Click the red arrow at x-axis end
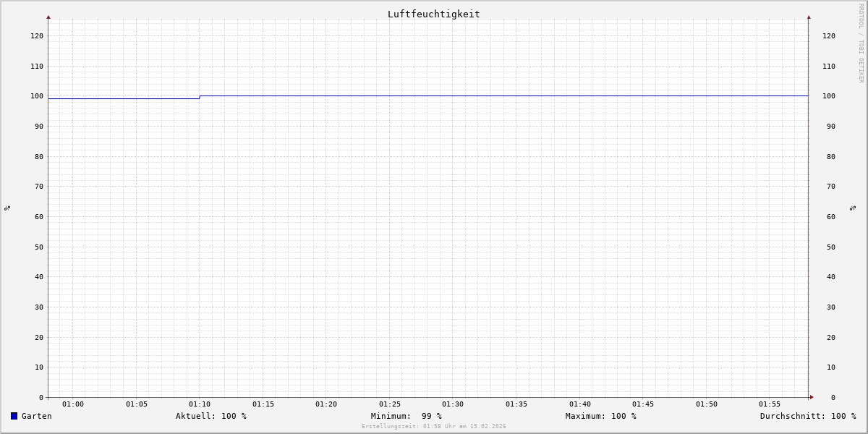The height and width of the screenshot is (434, 868). 812,397
